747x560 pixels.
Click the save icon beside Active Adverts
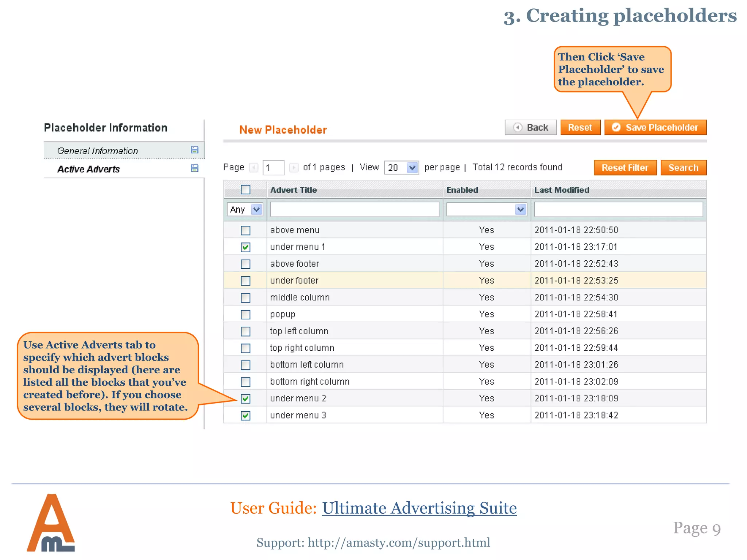195,168
